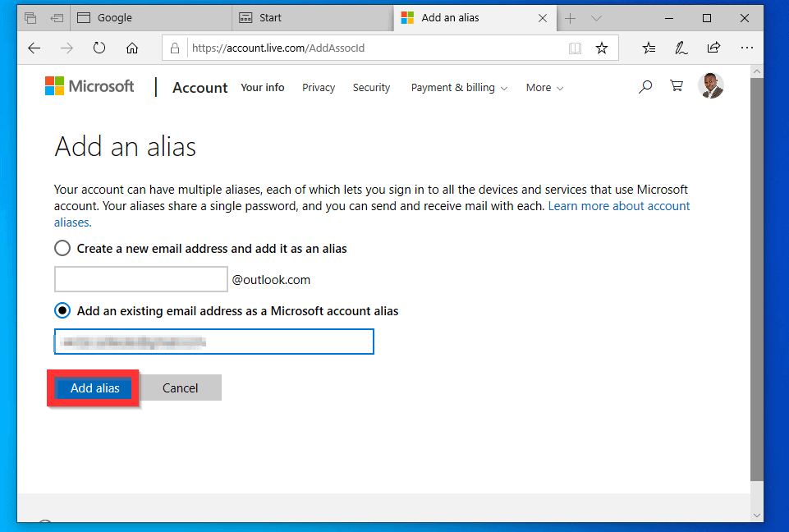Click the Add alias button
The image size is (789, 532).
tap(94, 388)
